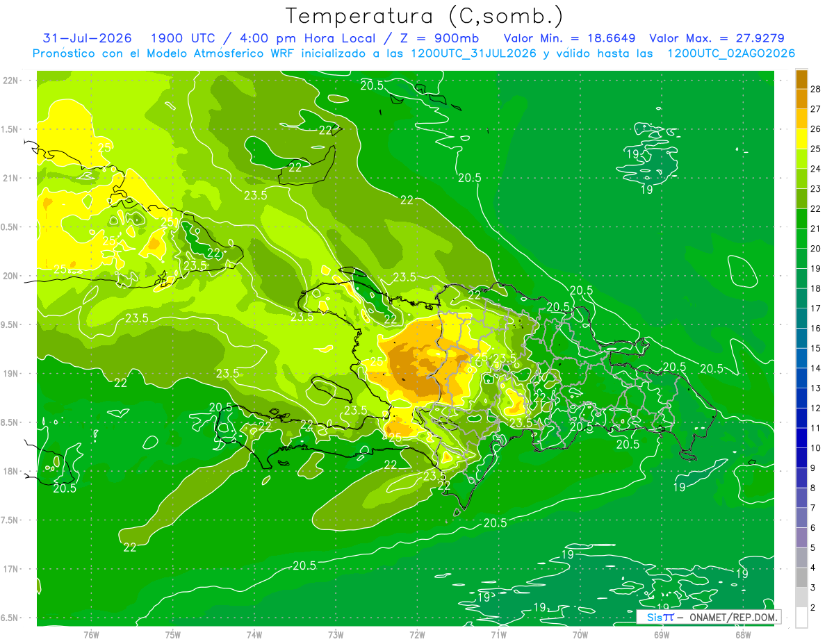
Task: Click the colorbar label "28"
Action: (816, 90)
